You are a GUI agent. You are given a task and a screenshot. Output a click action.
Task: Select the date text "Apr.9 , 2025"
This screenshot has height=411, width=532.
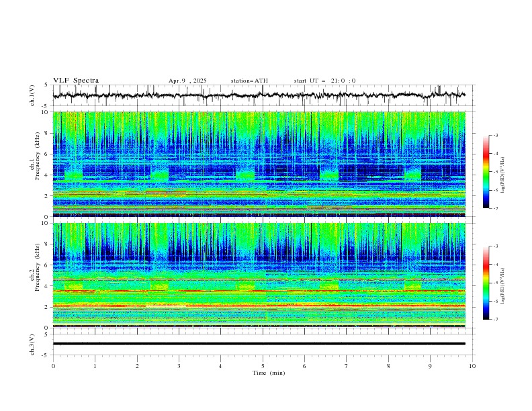(x=187, y=81)
